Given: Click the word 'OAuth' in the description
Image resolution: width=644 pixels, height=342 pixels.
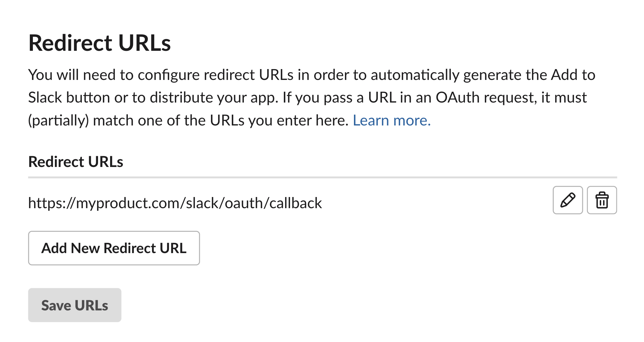Looking at the screenshot, I should click(458, 98).
